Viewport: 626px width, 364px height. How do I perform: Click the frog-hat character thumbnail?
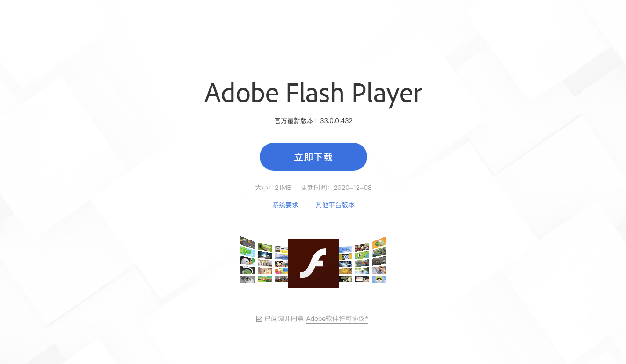pyautogui.click(x=379, y=279)
